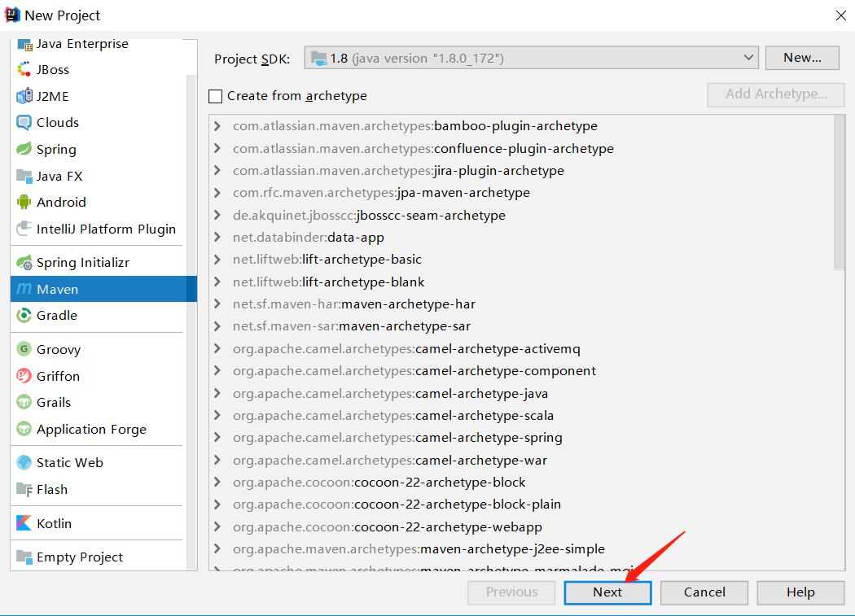Image resolution: width=855 pixels, height=616 pixels.
Task: Expand maven-archetype-har node
Action: [217, 304]
